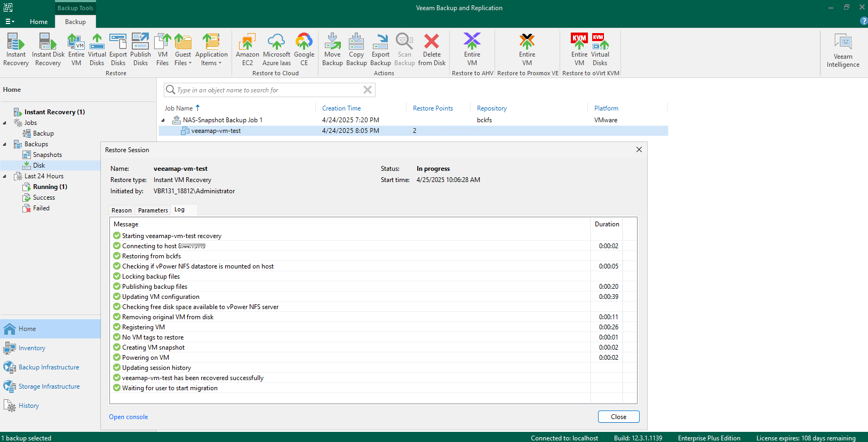Start Instant Disk Recovery

48,50
